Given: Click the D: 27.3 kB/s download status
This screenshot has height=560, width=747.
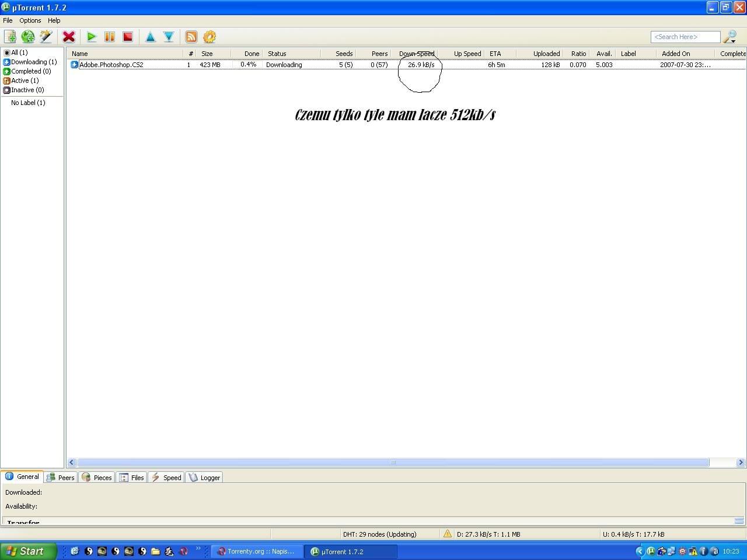Looking at the screenshot, I should pyautogui.click(x=488, y=534).
